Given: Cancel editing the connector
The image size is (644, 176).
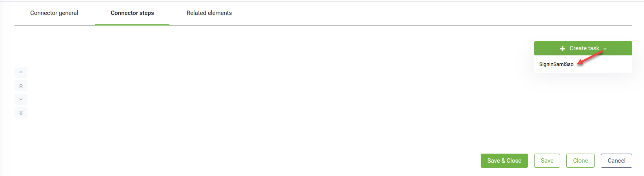Looking at the screenshot, I should [617, 161].
